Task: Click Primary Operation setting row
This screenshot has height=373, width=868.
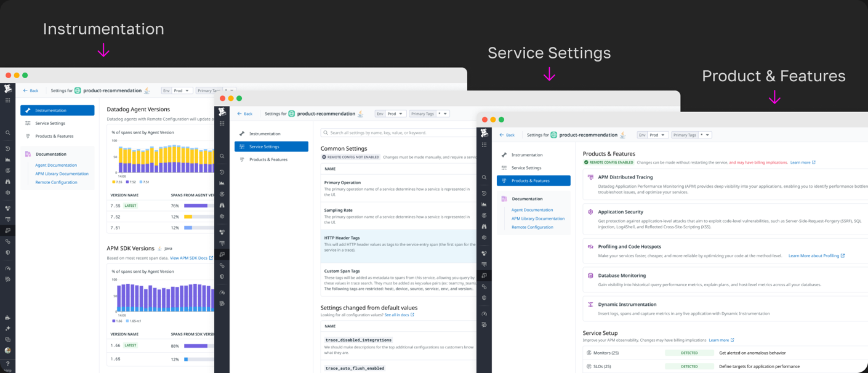Action: pos(398,188)
